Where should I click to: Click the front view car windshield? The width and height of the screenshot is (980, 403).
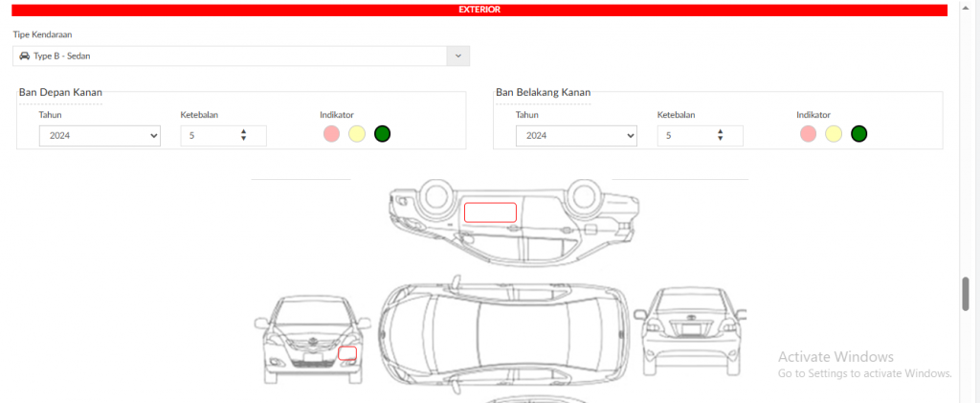tap(311, 314)
